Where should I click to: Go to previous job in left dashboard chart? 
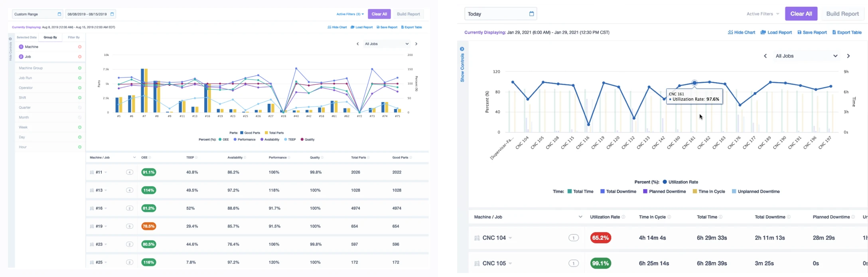click(x=357, y=44)
